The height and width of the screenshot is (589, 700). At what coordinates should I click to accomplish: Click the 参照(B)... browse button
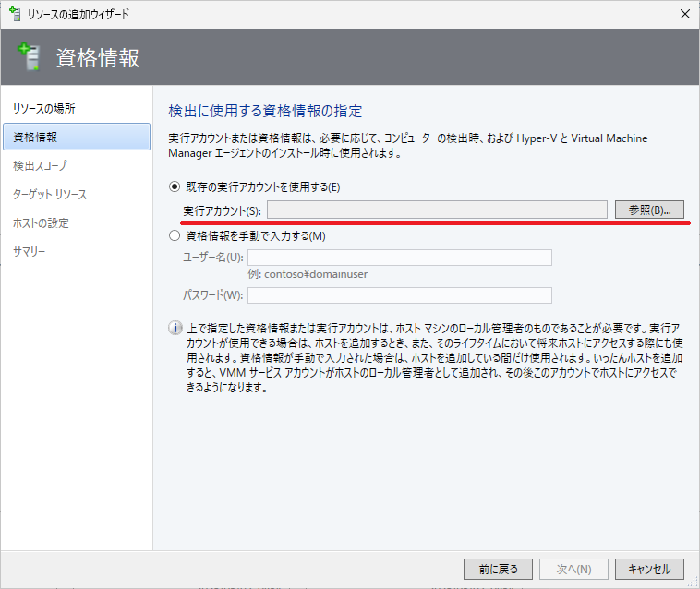pyautogui.click(x=649, y=210)
